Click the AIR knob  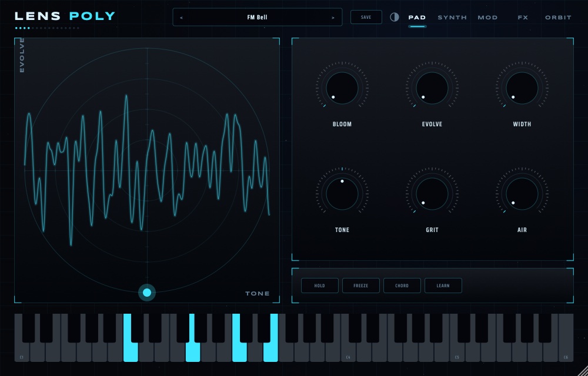coord(522,194)
